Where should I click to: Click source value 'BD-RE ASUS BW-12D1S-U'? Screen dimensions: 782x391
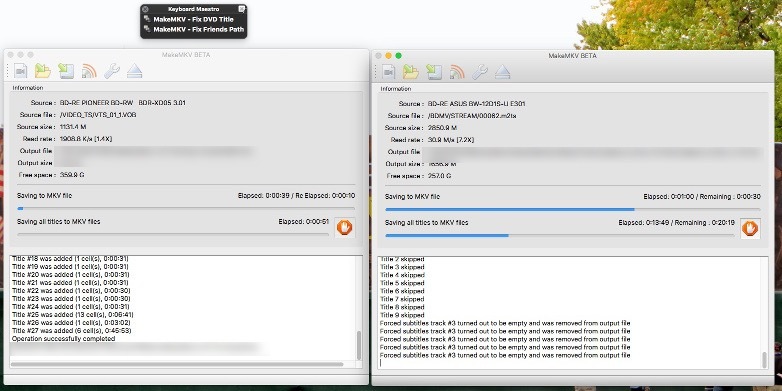click(x=476, y=104)
